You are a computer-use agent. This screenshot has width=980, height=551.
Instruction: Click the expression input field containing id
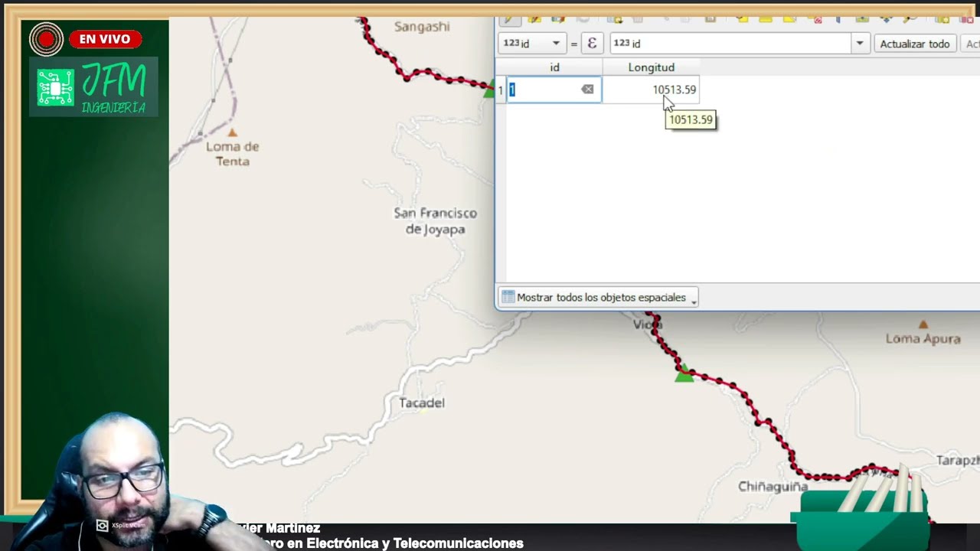pyautogui.click(x=730, y=44)
